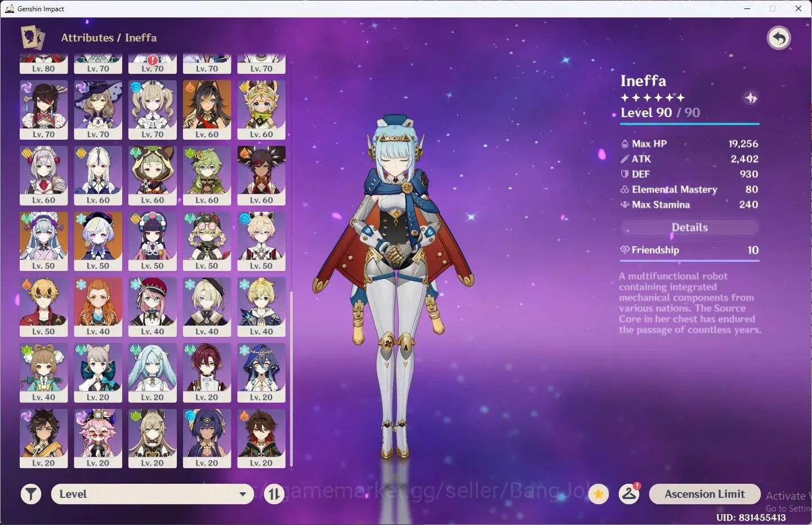Open the character archive book icon

(x=33, y=37)
